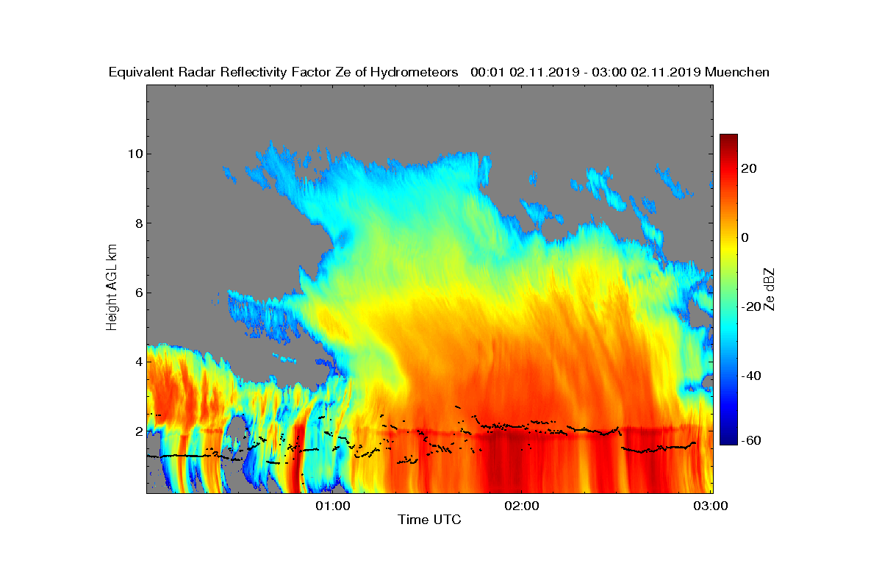Click the colorbar tick value '-60'
Screen dimensions: 882x588
pyautogui.click(x=752, y=440)
